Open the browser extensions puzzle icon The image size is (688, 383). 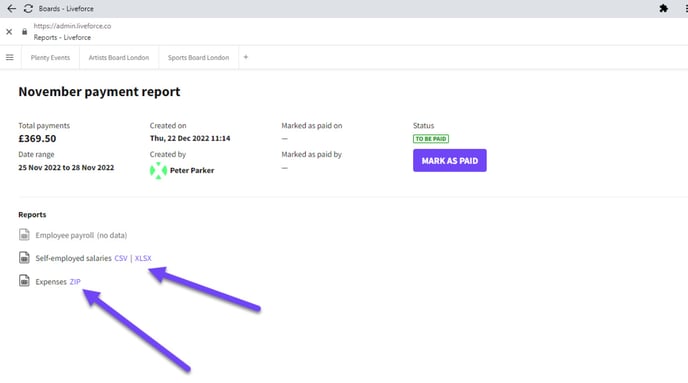663,8
